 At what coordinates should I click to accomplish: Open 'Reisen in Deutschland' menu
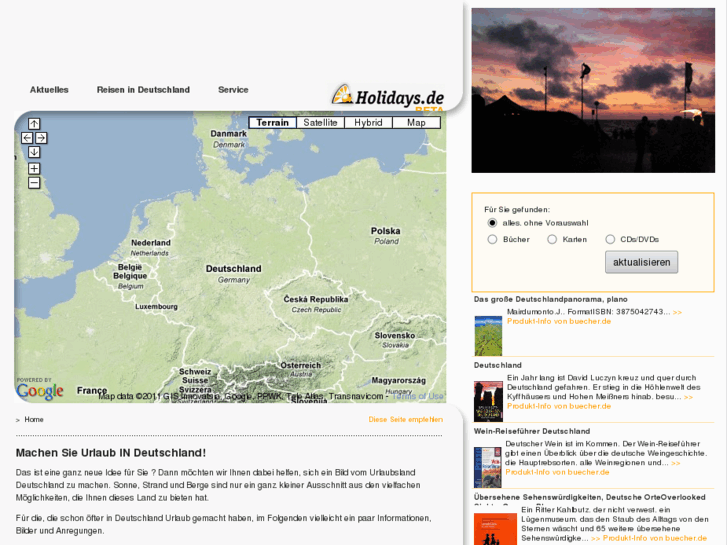click(x=143, y=90)
